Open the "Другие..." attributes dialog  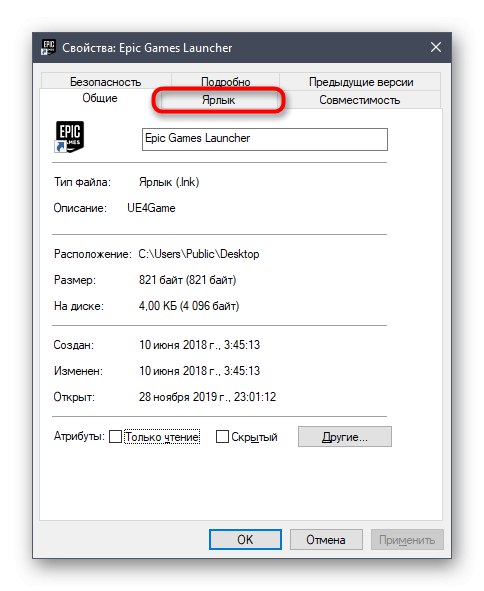click(x=345, y=436)
